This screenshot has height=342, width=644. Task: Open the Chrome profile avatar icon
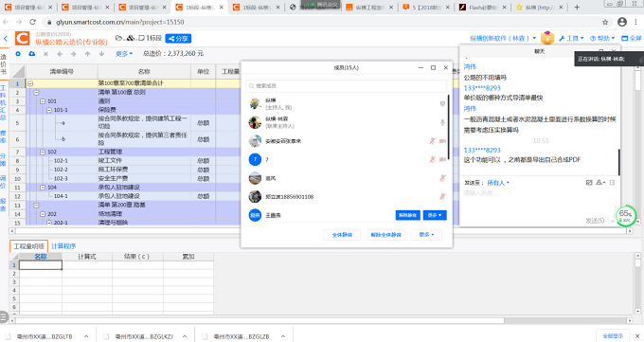[622, 22]
